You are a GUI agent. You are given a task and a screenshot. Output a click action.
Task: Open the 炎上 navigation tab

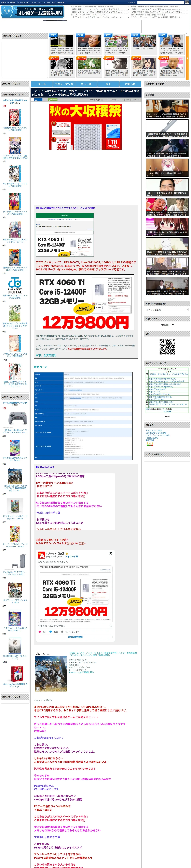[x=108, y=84]
